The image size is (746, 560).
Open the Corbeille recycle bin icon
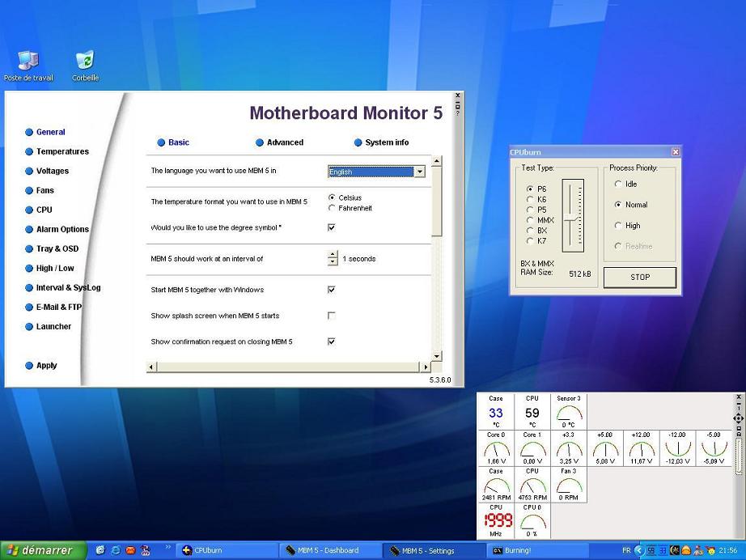85,66
